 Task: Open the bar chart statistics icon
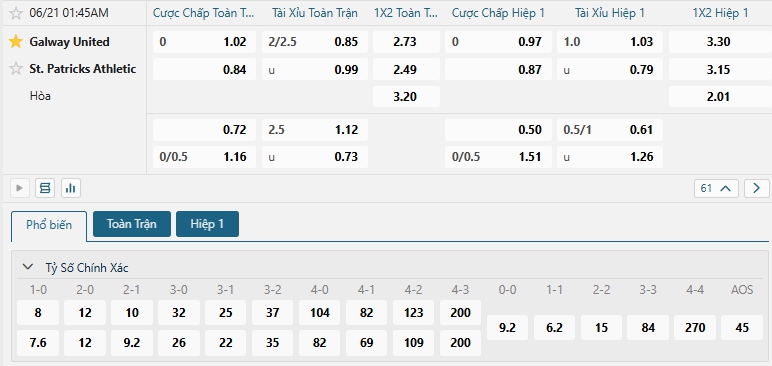71,188
